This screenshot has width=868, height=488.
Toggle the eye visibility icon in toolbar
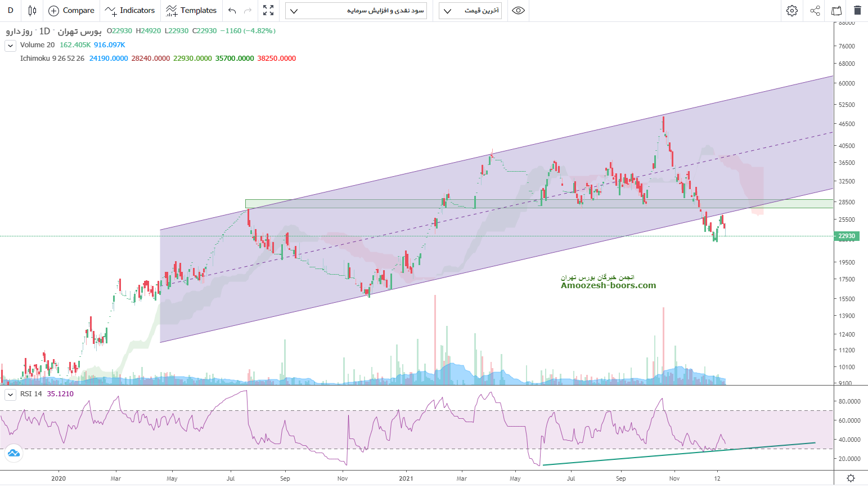(518, 11)
